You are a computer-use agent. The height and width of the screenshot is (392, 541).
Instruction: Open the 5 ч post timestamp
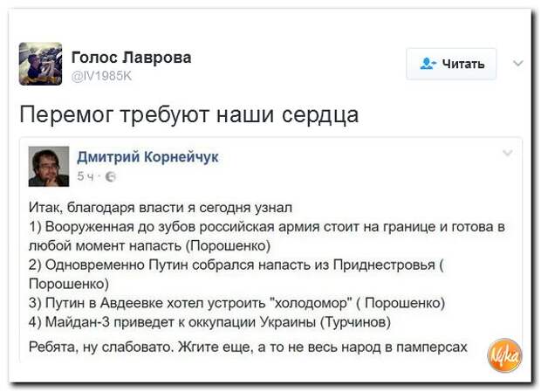click(86, 176)
